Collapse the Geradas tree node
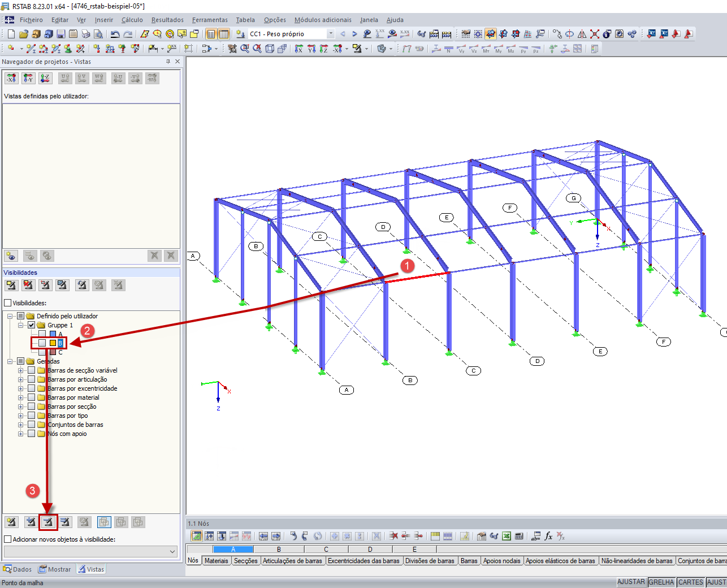The width and height of the screenshot is (727, 588). (x=10, y=361)
